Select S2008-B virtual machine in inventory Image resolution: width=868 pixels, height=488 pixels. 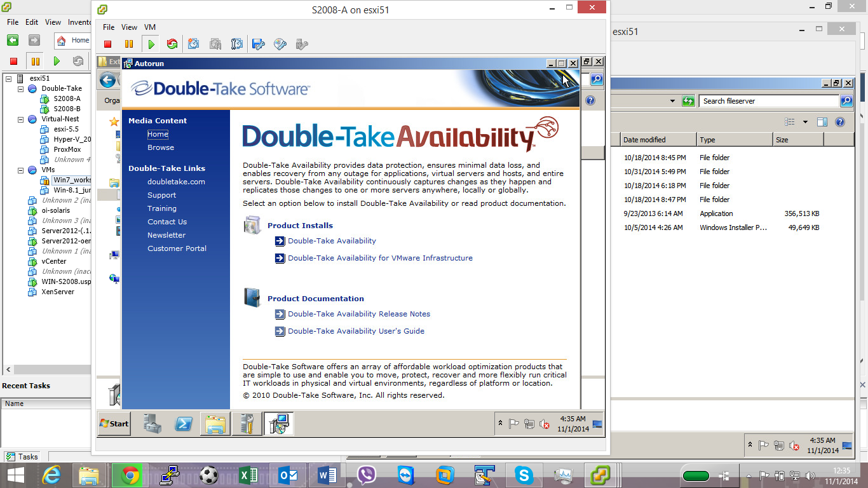pyautogui.click(x=67, y=109)
